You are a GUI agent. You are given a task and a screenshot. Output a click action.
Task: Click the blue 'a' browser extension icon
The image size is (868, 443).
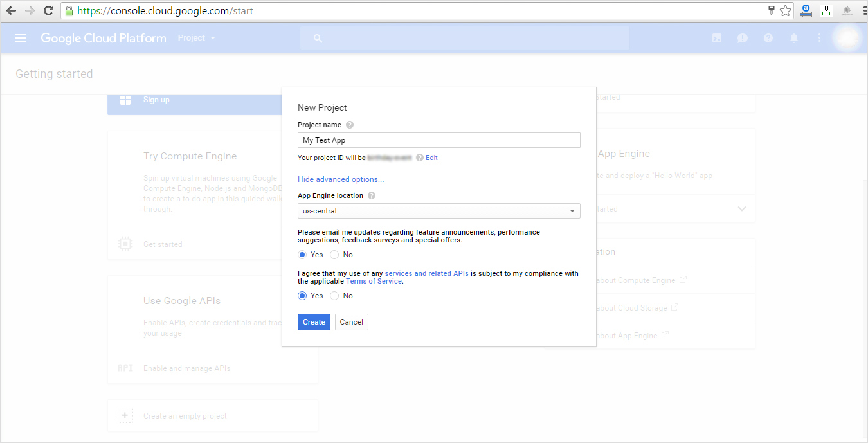[806, 10]
